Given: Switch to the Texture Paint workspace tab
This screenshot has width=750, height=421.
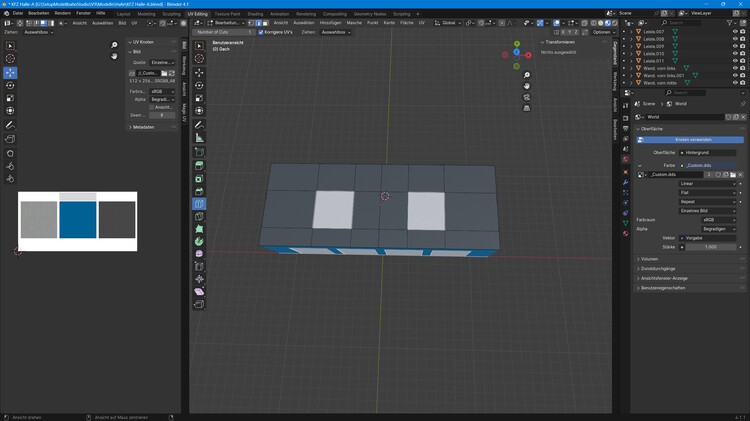Looking at the screenshot, I should [x=227, y=14].
